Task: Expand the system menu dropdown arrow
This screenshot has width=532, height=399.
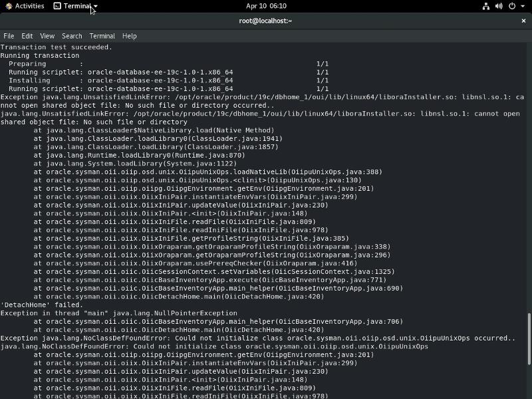Action: [523, 6]
